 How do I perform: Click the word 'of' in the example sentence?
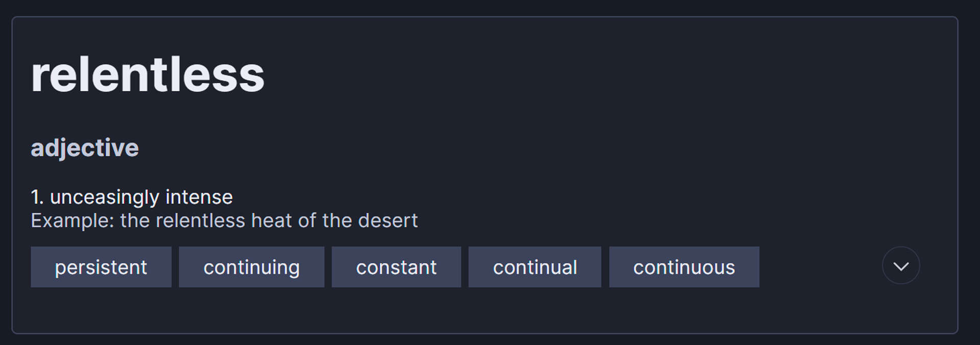coord(307,220)
